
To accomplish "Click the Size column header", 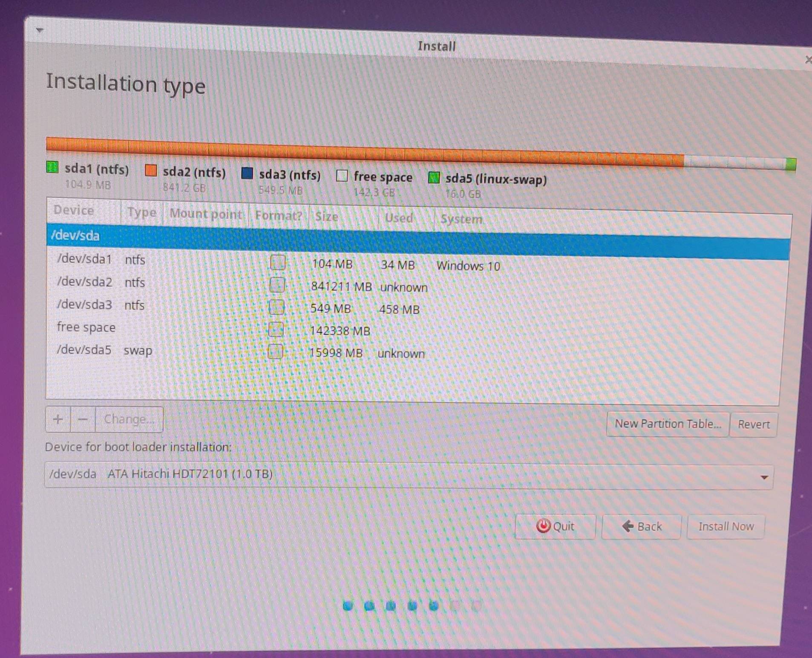I will (x=344, y=217).
